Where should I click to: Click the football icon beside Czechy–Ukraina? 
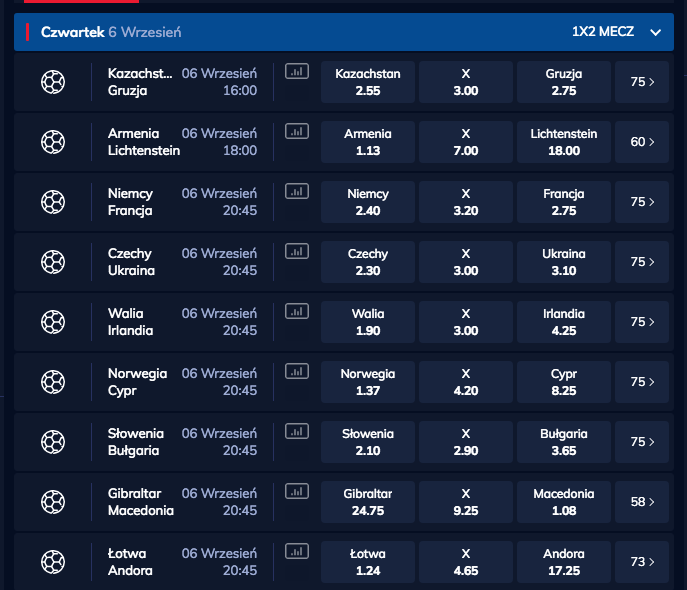[x=53, y=262]
